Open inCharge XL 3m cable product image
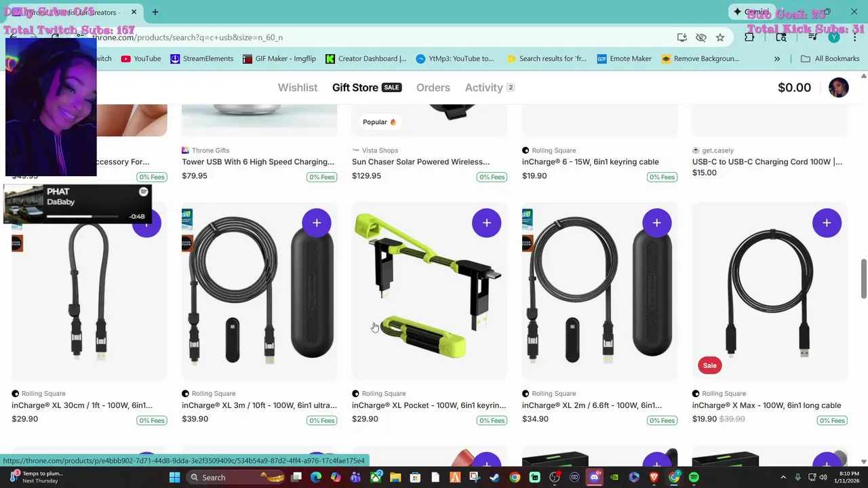 point(259,291)
